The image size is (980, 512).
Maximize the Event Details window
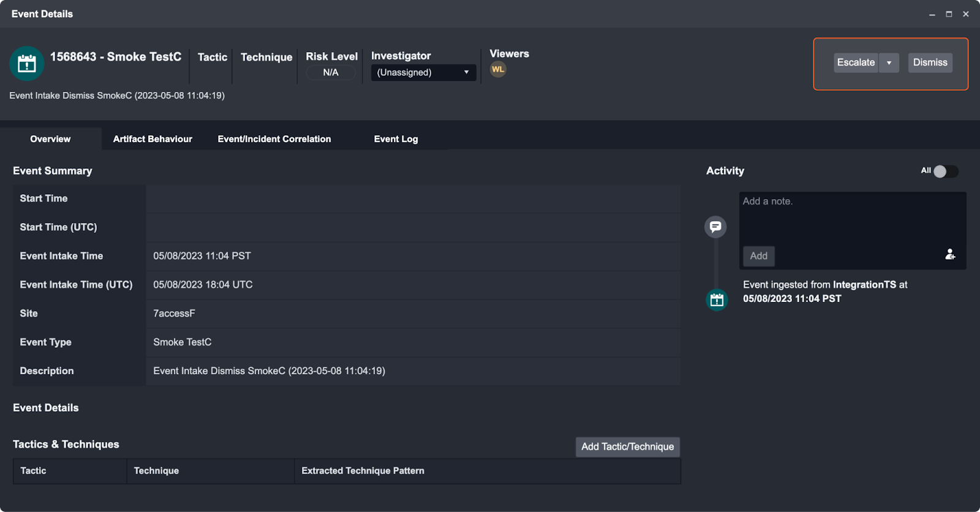[949, 14]
